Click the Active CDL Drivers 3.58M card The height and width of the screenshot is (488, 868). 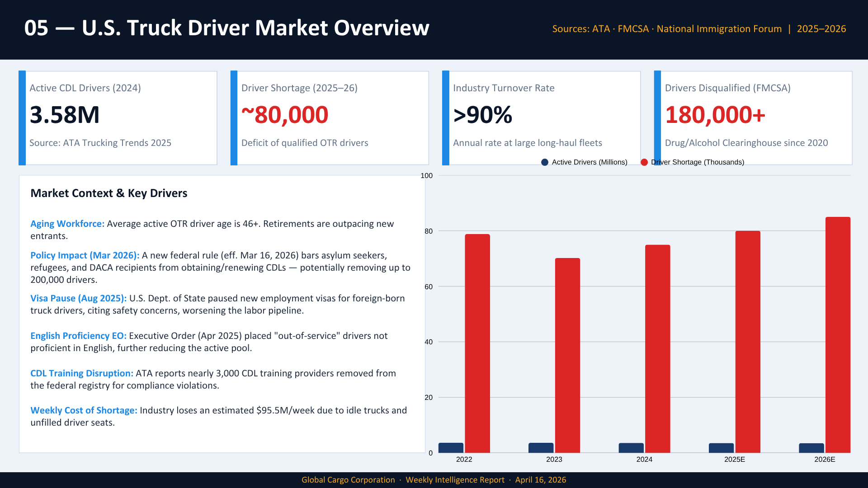click(x=118, y=117)
